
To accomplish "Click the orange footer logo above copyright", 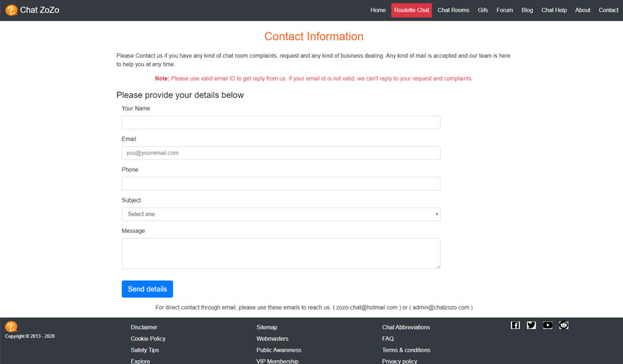I will click(11, 326).
